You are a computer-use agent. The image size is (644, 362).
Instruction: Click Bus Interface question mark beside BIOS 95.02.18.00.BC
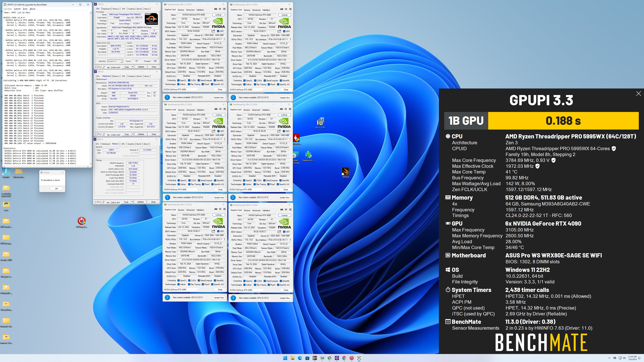224,39
